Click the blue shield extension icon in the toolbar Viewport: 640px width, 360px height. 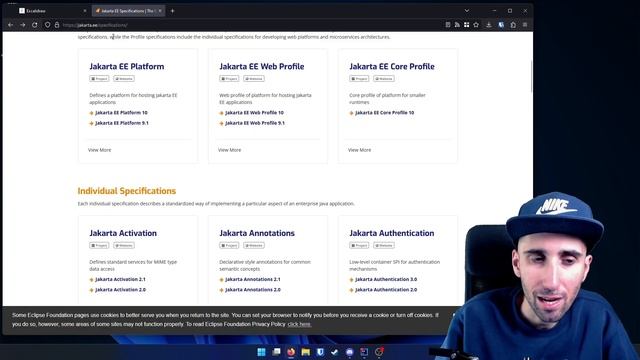[x=501, y=25]
